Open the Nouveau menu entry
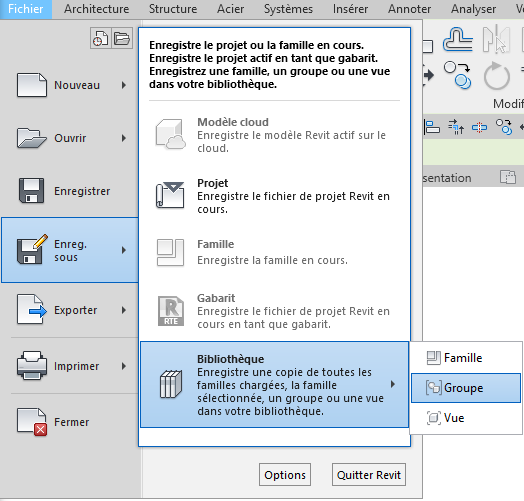Image resolution: width=524 pixels, height=501 pixels. pos(70,85)
